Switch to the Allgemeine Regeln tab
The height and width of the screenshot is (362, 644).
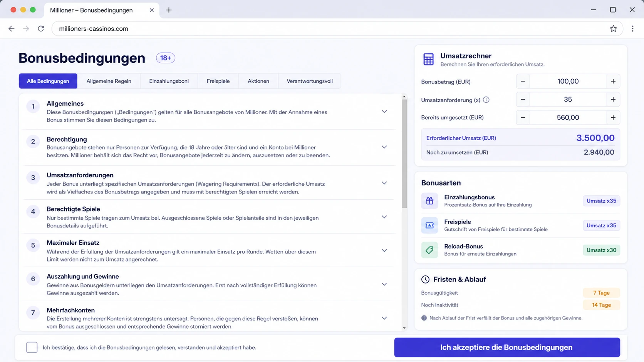109,81
